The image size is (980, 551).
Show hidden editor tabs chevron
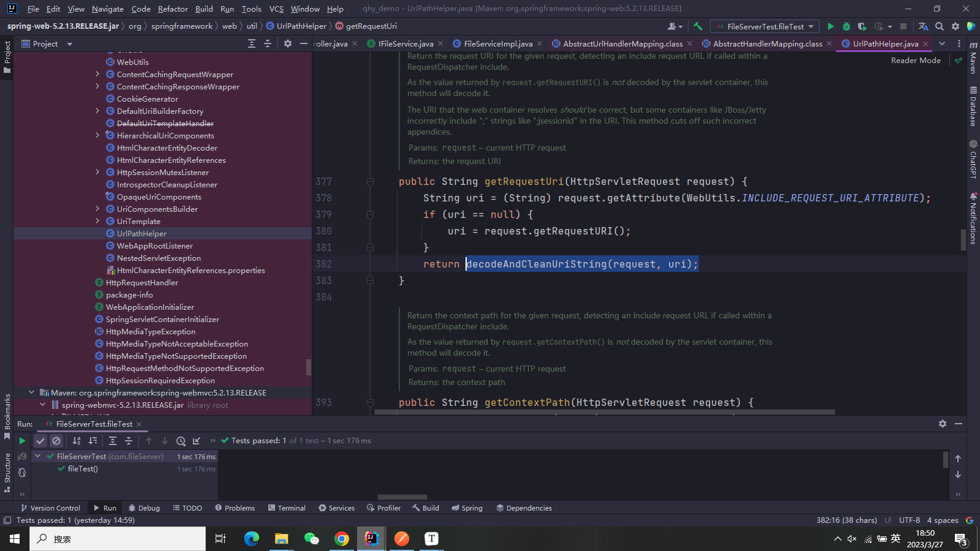[942, 43]
